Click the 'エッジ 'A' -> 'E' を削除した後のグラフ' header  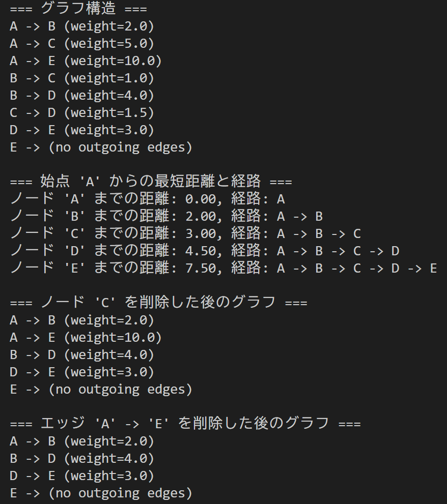[x=185, y=424]
